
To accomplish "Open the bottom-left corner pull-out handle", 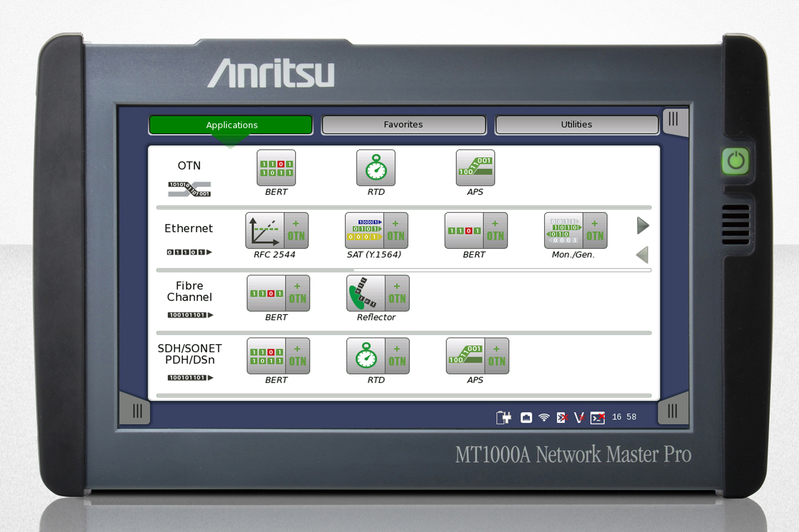I will (135, 410).
